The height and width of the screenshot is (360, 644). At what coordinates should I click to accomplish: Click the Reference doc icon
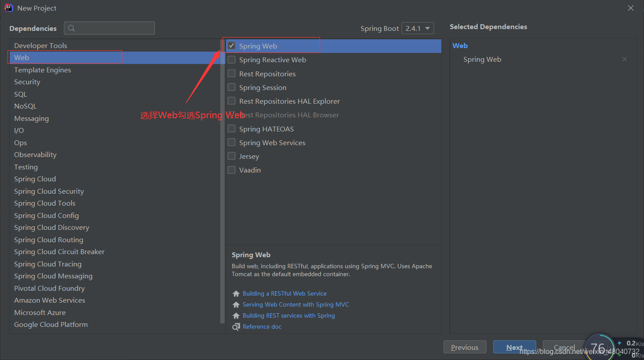tap(236, 327)
